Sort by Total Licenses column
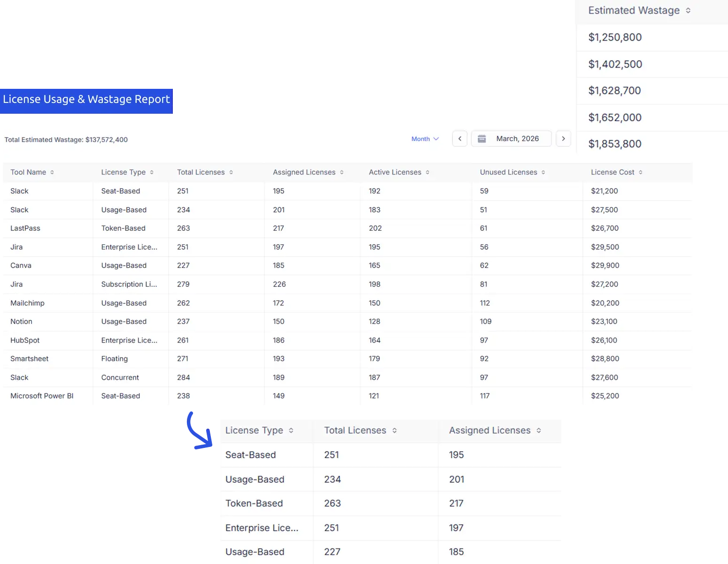Image resolution: width=728 pixels, height=564 pixels. tap(231, 172)
